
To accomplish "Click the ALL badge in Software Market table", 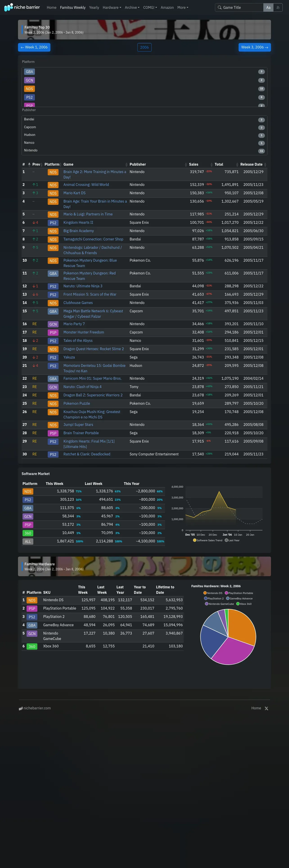I will 28,542.
